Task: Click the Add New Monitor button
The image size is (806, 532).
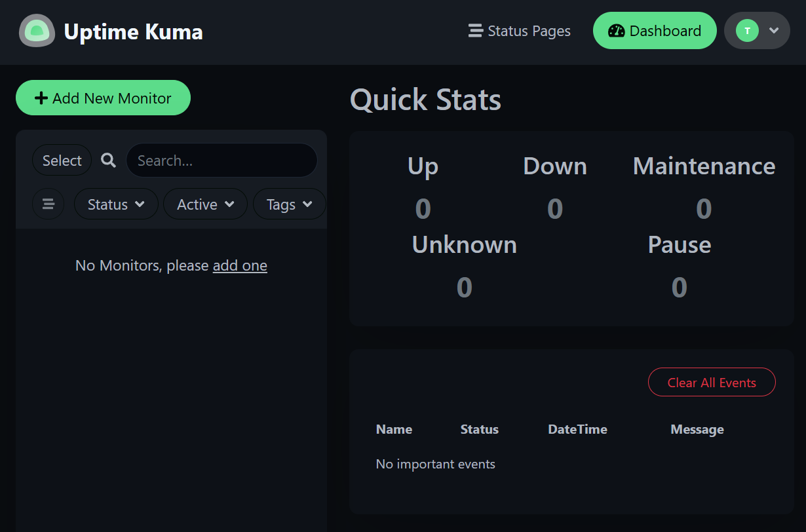Action: [x=103, y=98]
